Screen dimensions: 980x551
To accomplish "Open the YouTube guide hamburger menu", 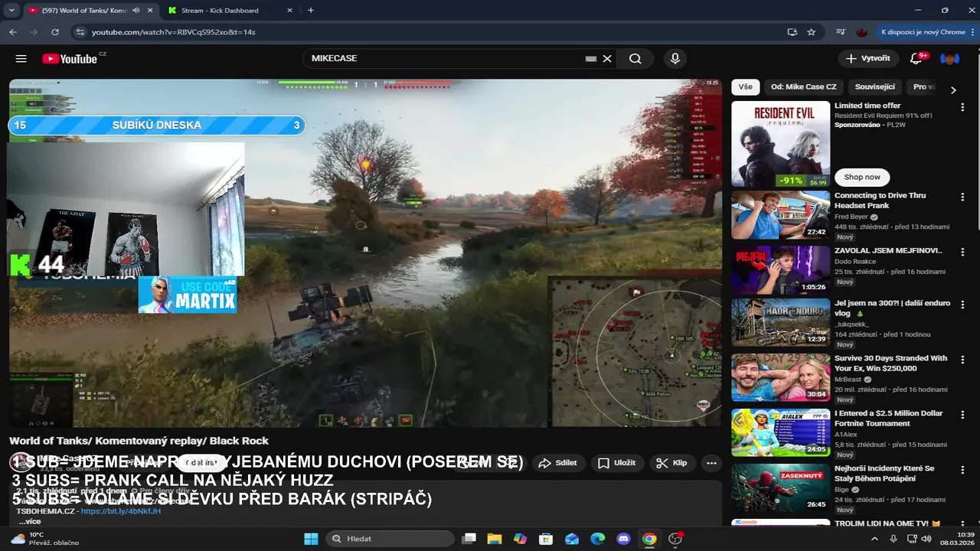I will 21,59.
